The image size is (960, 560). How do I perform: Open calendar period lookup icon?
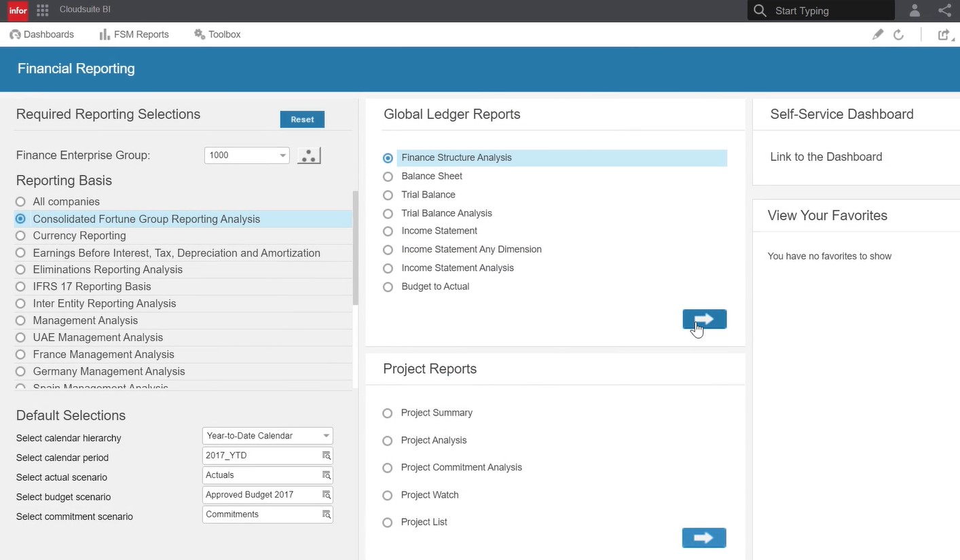tap(326, 455)
